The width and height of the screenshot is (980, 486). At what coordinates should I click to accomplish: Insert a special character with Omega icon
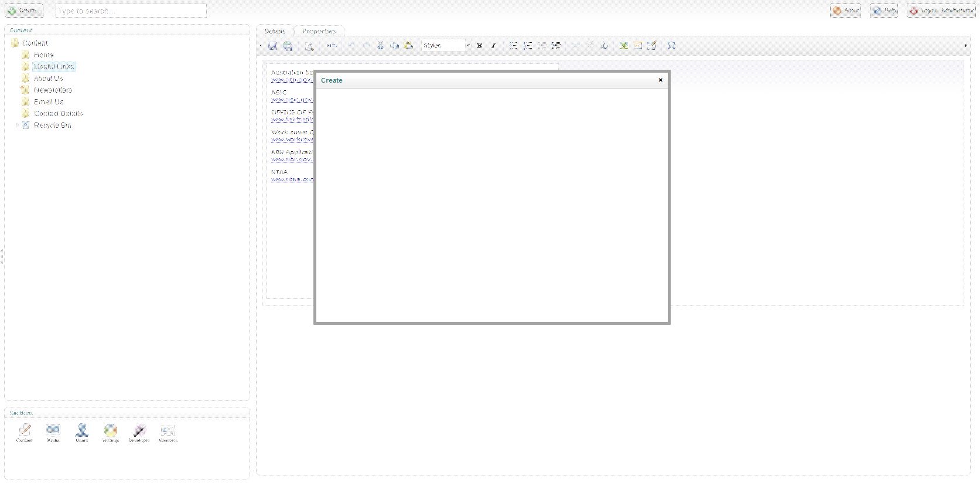pos(671,46)
